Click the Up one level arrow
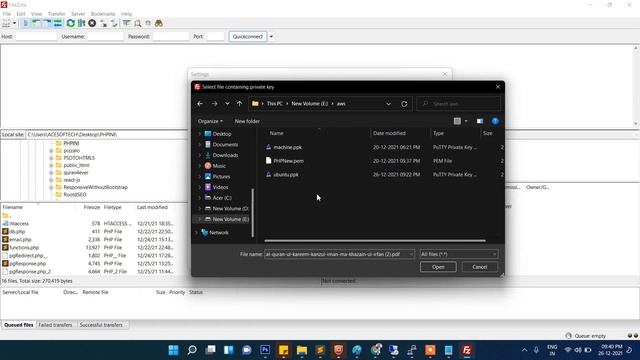This screenshot has height=360, width=640. click(240, 104)
